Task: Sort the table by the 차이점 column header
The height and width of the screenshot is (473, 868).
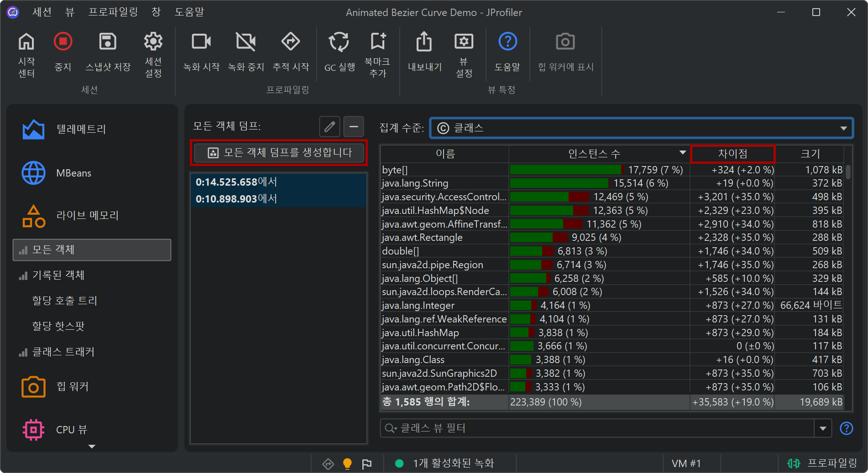Action: (732, 154)
